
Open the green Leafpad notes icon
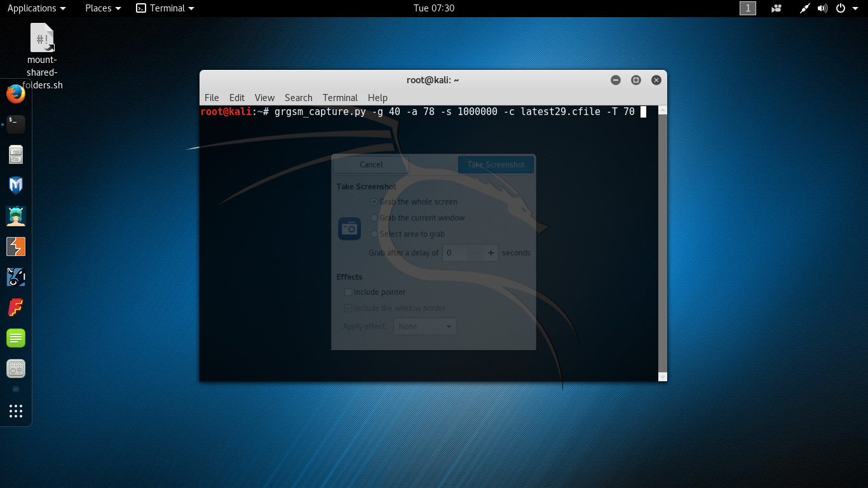click(16, 338)
